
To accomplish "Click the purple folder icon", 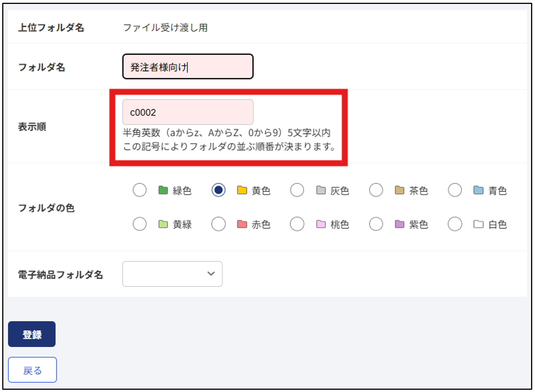I will point(399,224).
